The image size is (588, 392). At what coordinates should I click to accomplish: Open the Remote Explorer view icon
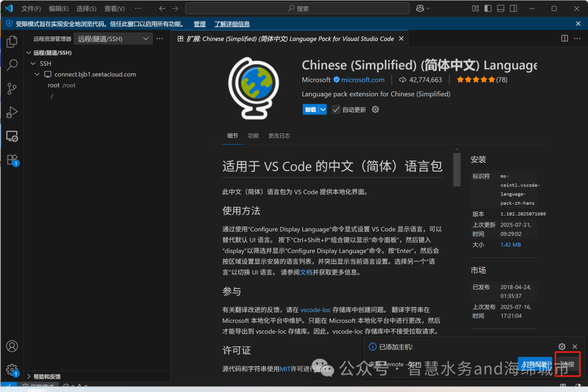click(x=12, y=136)
